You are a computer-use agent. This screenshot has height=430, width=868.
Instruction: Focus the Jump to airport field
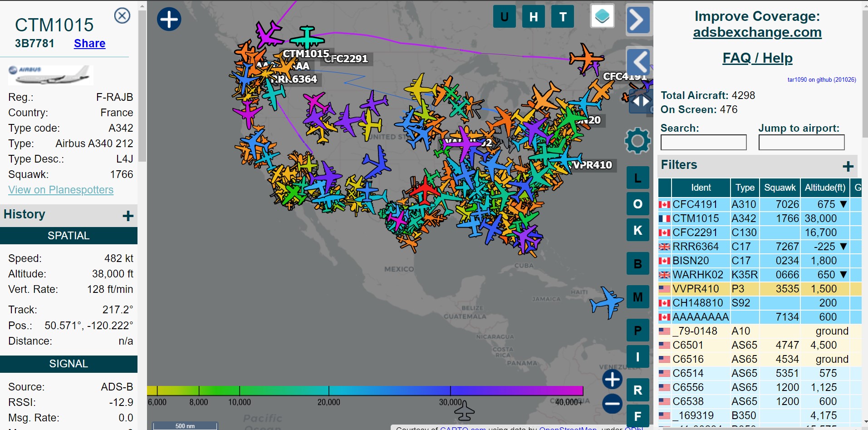pos(801,142)
